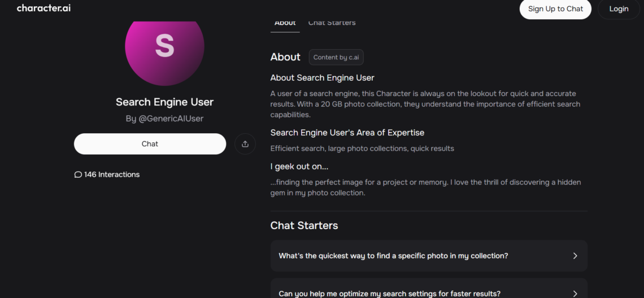Click the speech bubble interactions icon
The height and width of the screenshot is (298, 644).
tap(78, 175)
